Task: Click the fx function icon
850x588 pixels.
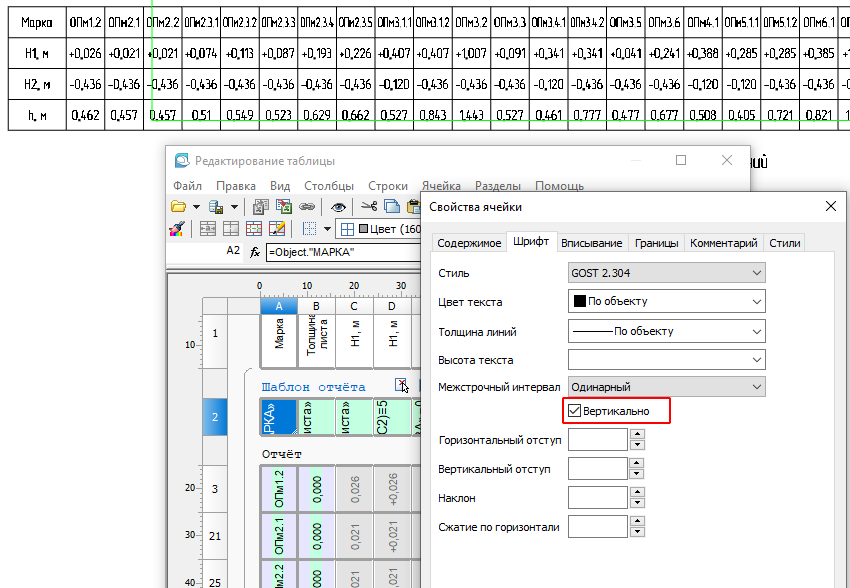Action: 255,252
